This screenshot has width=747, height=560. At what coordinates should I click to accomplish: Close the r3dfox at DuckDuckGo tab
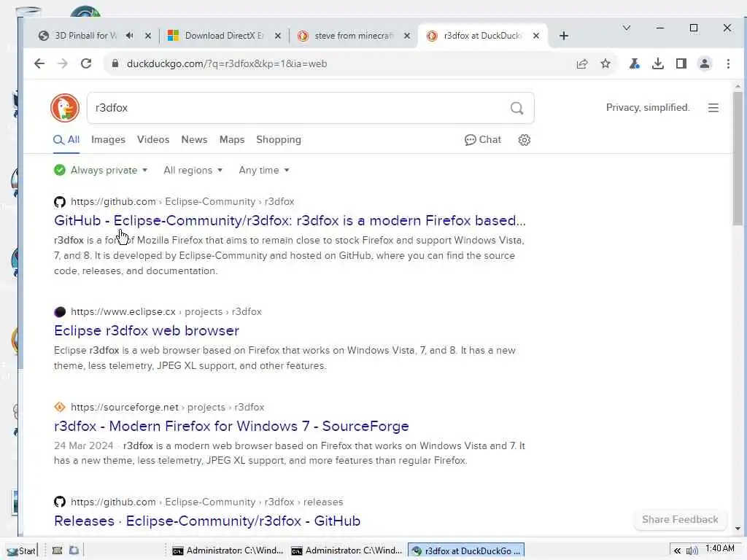[x=536, y=36]
